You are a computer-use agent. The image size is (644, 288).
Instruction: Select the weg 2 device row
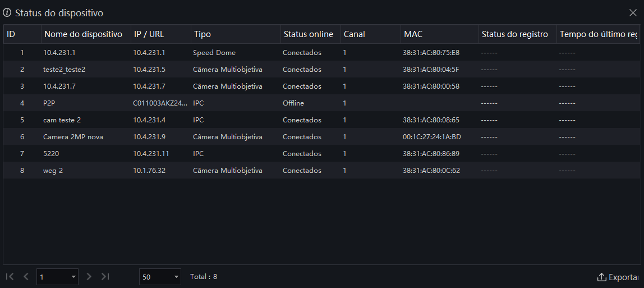pyautogui.click(x=321, y=171)
